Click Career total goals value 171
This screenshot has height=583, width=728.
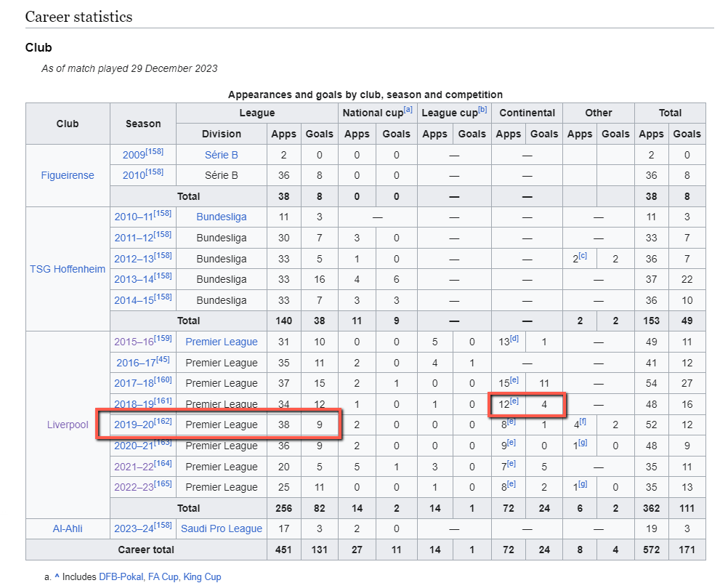687,550
